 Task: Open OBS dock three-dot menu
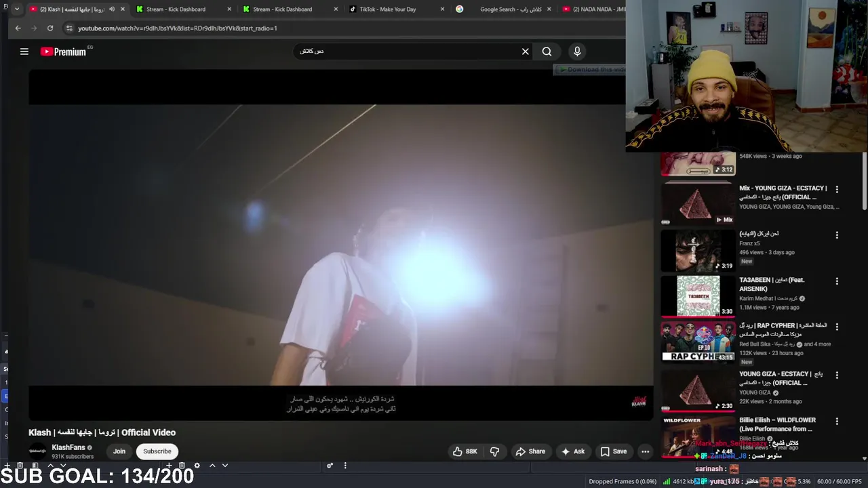(345, 466)
